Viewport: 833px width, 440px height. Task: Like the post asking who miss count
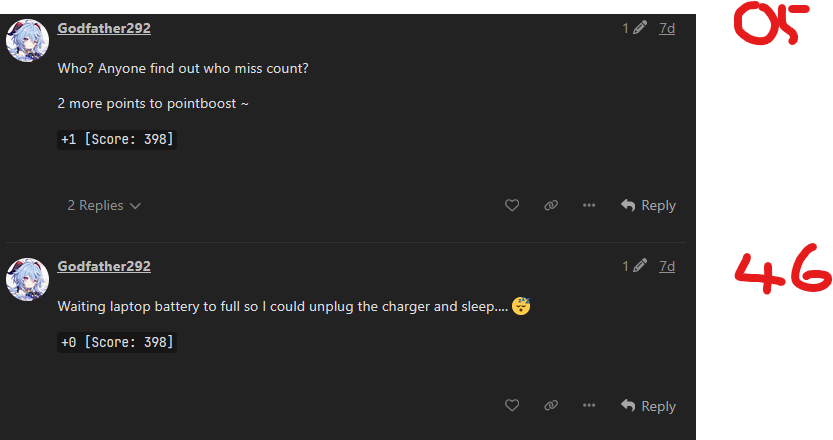click(x=512, y=205)
